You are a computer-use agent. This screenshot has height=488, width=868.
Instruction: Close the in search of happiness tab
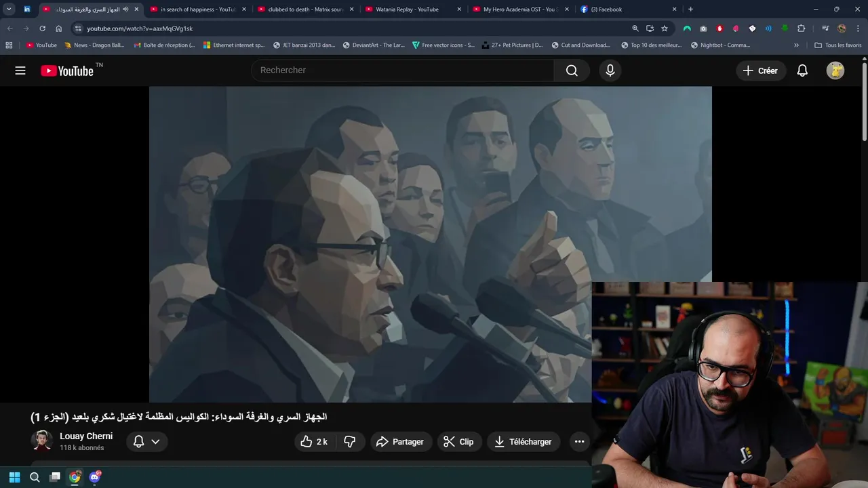[x=244, y=9]
